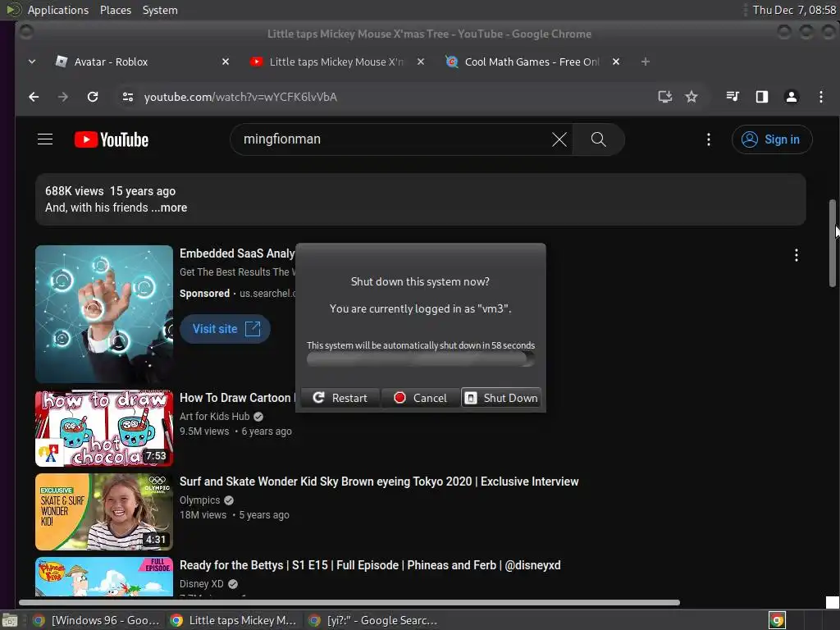
Task: Install app icon in address bar
Action: (x=664, y=97)
